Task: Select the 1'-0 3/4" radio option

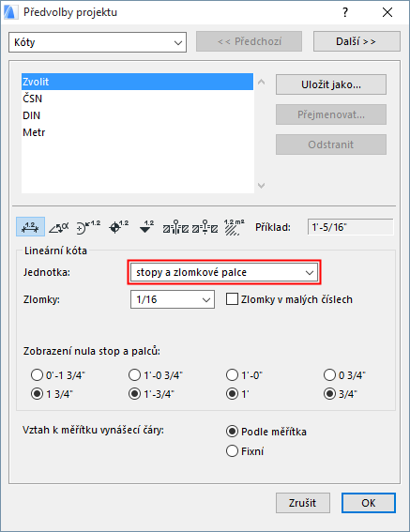Action: pos(134,375)
